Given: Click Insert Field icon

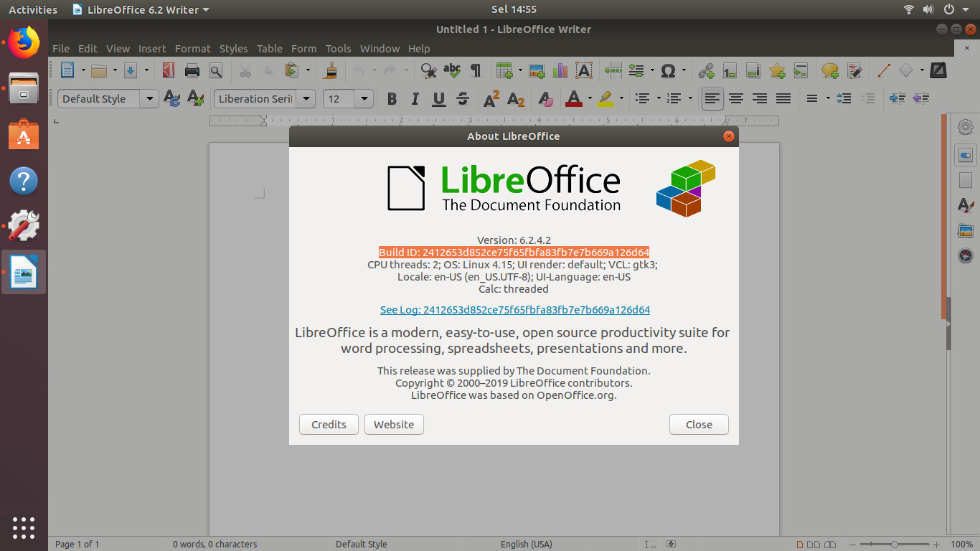Looking at the screenshot, I should [x=636, y=70].
